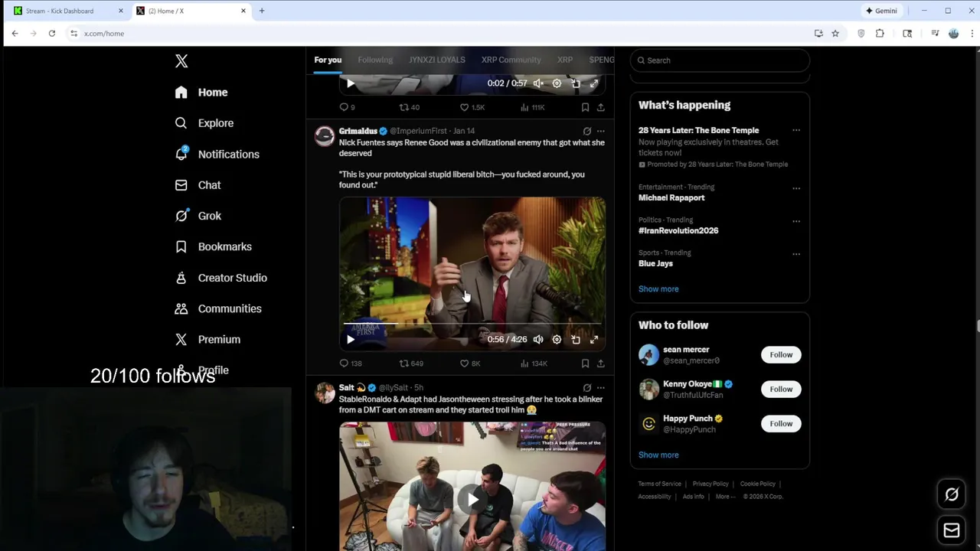Follow sean mercer
Screen dimensions: 980x551
[x=781, y=355]
